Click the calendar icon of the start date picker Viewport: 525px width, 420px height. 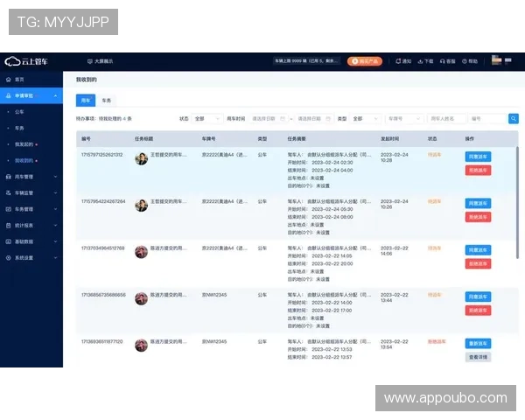283,119
